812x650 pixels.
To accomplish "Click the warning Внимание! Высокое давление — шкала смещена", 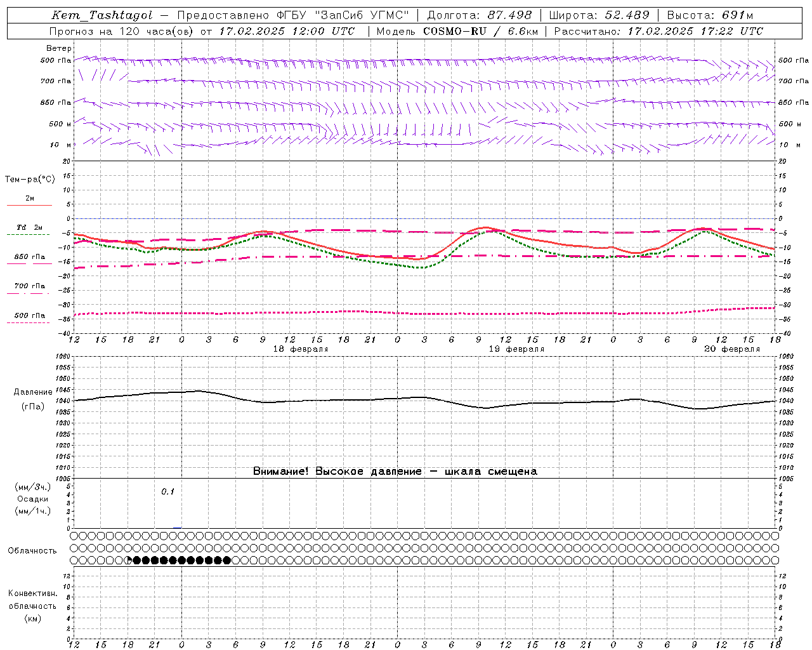I will [x=395, y=472].
